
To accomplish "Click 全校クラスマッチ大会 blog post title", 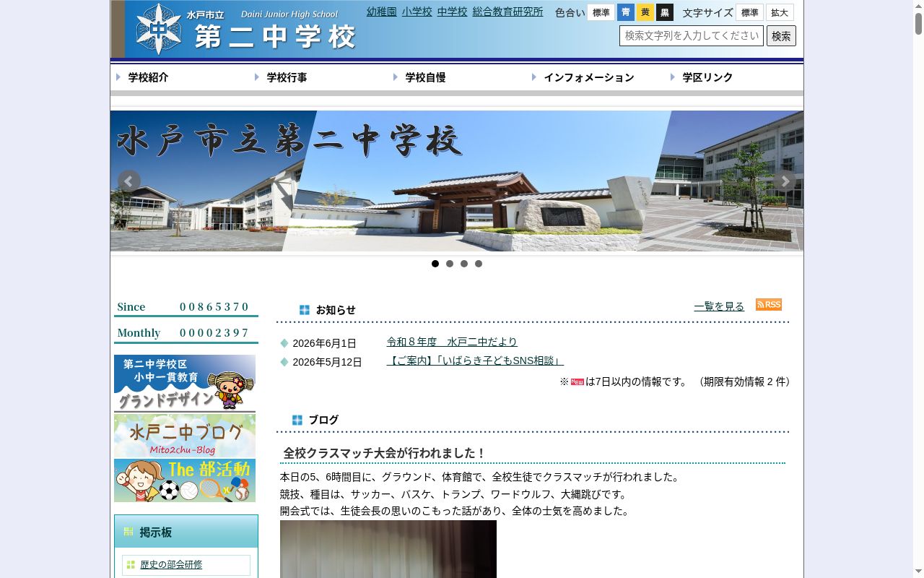I will 385,453.
